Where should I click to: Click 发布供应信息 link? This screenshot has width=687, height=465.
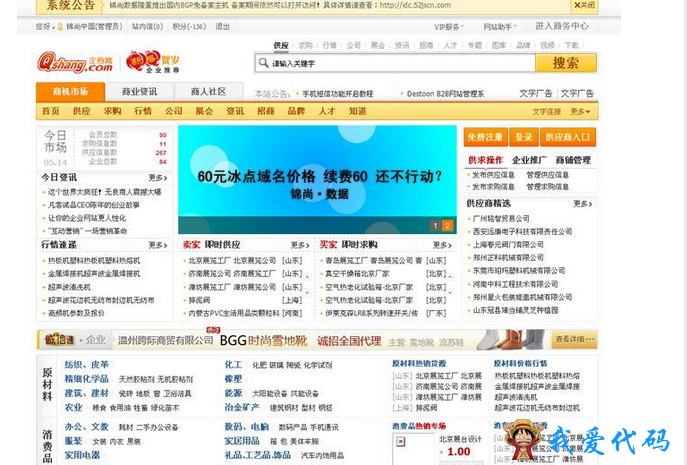pos(493,175)
